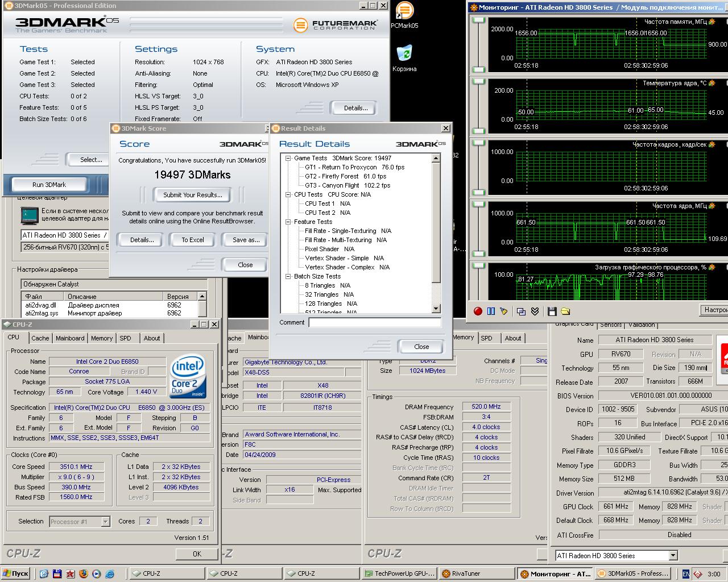Switch to RivaTuner in the taskbar
The image size is (728, 582).
477,573
